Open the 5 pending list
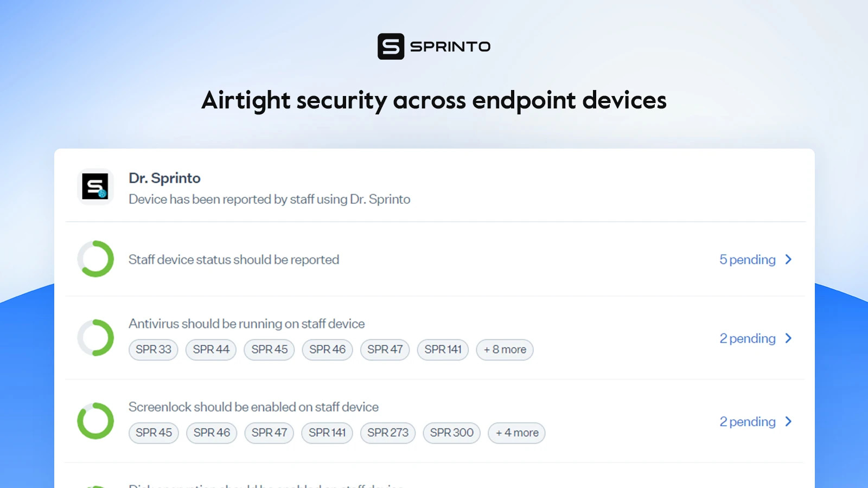868x488 pixels. point(747,259)
